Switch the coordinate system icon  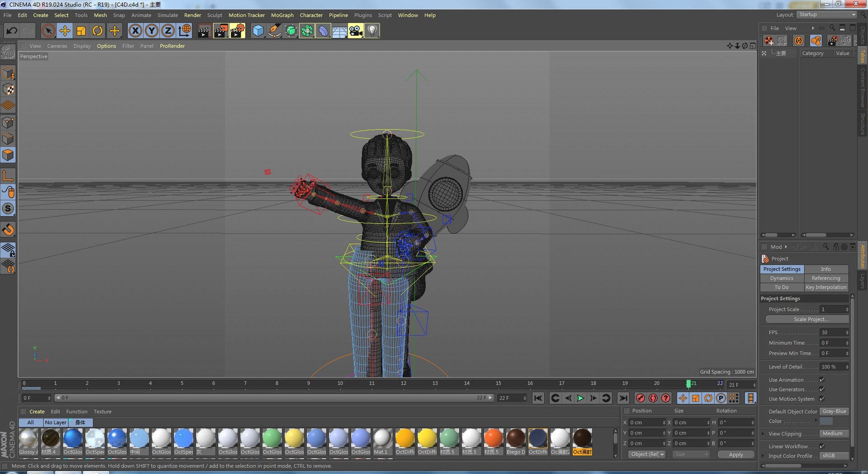pos(184,31)
